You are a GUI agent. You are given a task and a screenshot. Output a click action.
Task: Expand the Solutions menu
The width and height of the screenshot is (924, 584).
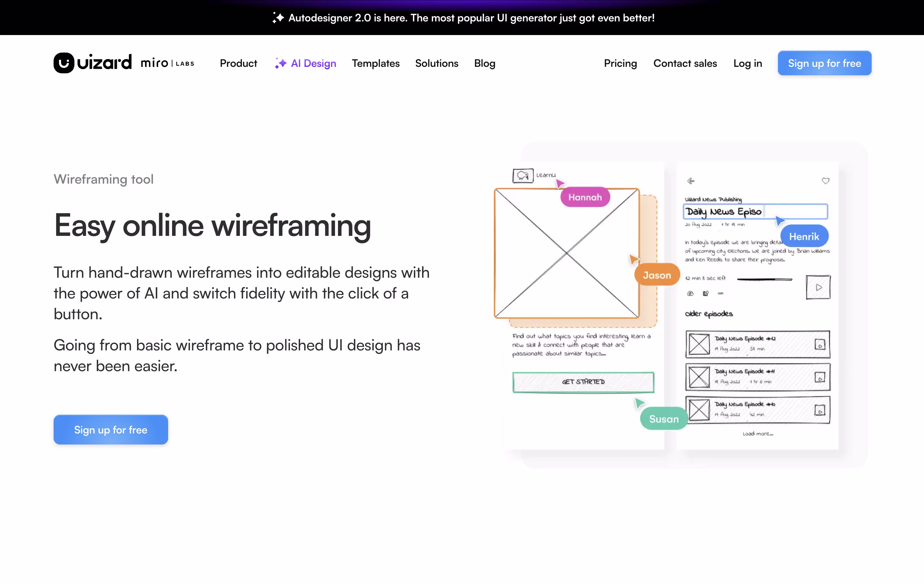(436, 63)
